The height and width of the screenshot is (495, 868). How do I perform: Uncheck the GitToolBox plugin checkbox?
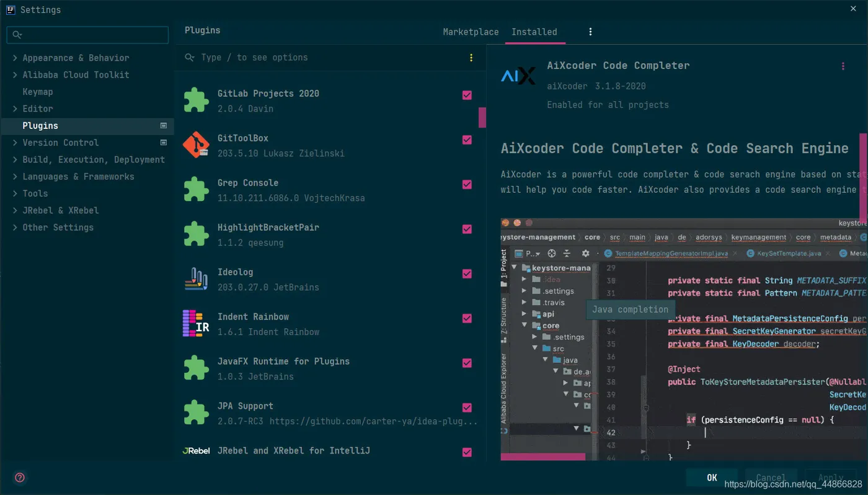click(467, 140)
